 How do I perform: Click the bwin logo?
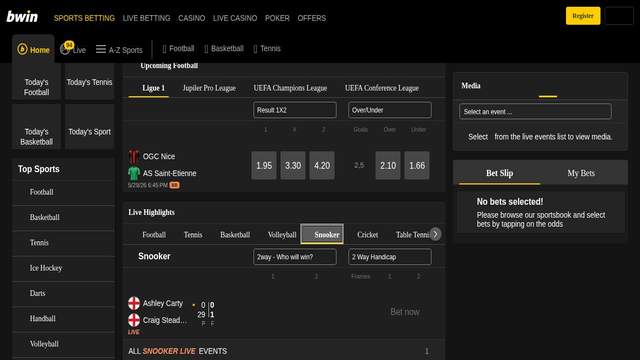[22, 17]
